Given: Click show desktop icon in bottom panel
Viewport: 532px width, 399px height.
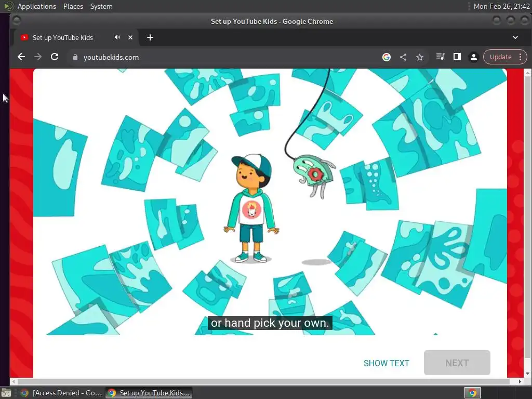Looking at the screenshot, I should [x=6, y=393].
